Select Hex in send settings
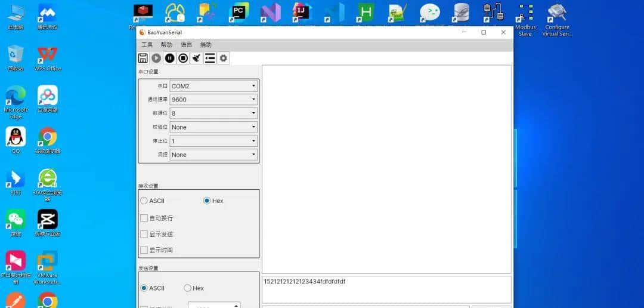Image resolution: width=644 pixels, height=308 pixels. (x=193, y=288)
